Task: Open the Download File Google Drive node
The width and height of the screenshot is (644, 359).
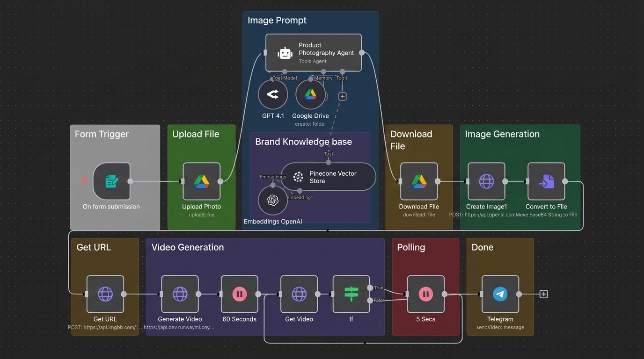Action: pos(419,181)
